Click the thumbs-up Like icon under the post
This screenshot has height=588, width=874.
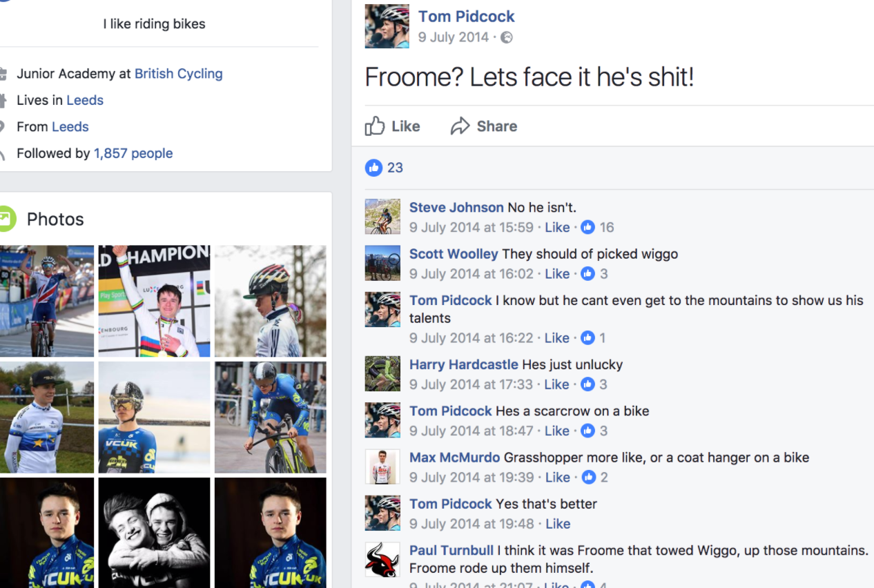[375, 126]
